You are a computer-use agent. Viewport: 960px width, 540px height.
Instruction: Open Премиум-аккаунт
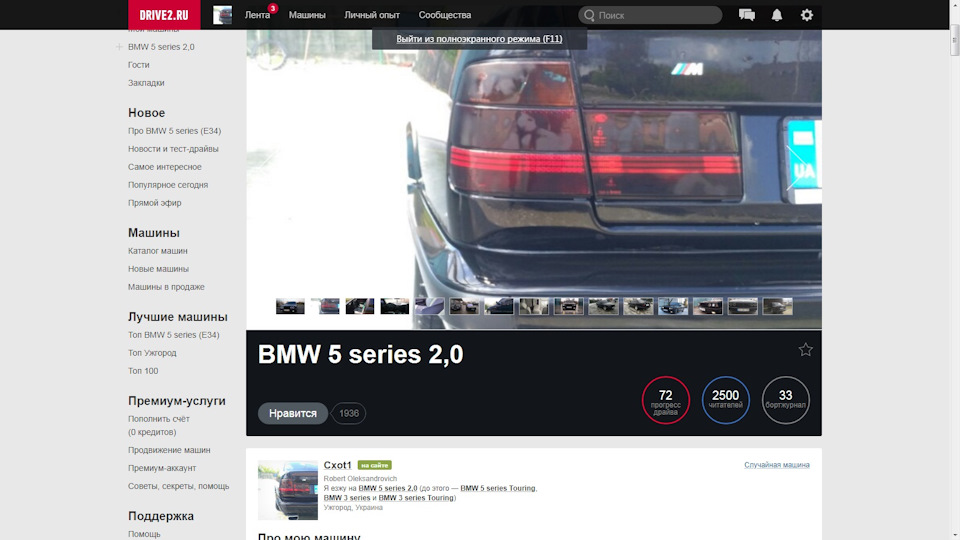pos(162,468)
